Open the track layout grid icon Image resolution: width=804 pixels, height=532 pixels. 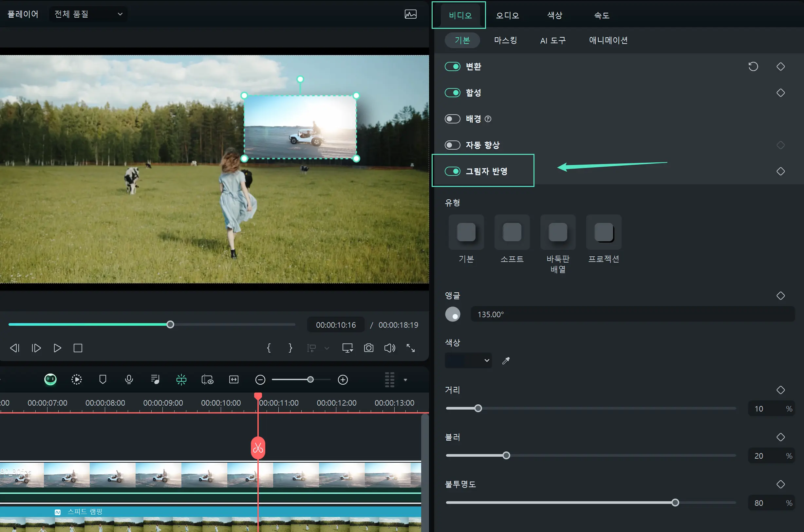click(390, 380)
